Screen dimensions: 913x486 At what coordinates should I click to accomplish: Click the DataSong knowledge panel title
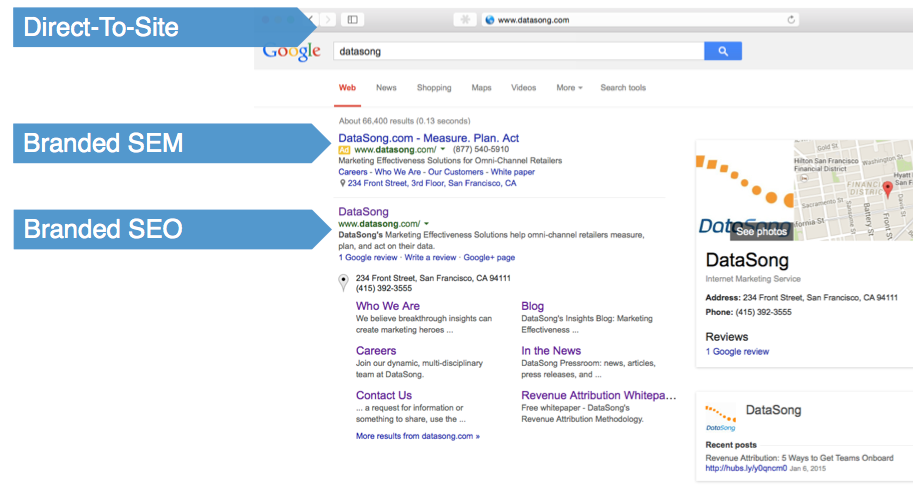(x=747, y=260)
